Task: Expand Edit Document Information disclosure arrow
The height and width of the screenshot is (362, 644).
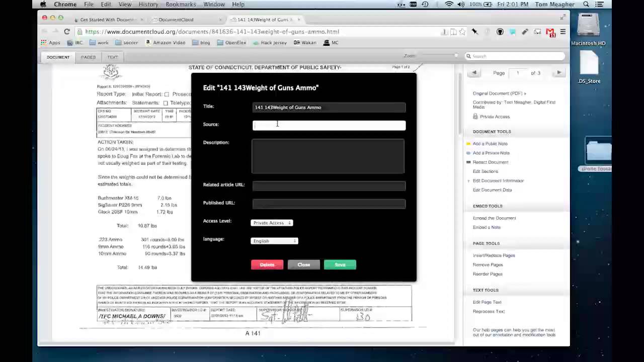Action: coord(468,181)
